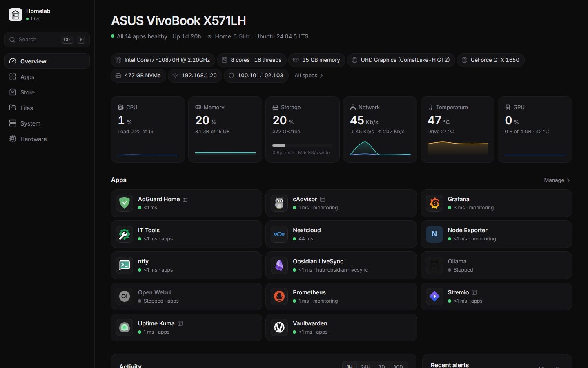Image resolution: width=588 pixels, height=368 pixels.
Task: Click the AdGuard Home green shield icon
Action: (125, 203)
